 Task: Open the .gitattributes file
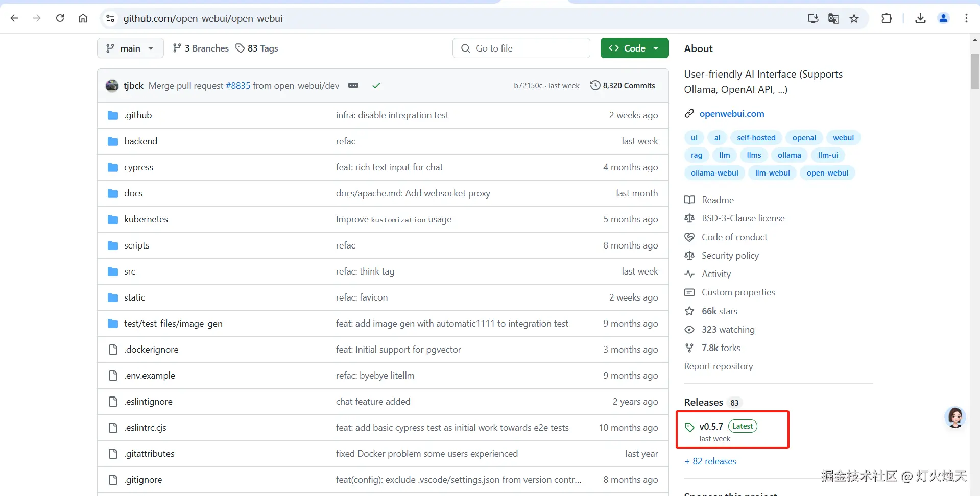point(149,454)
